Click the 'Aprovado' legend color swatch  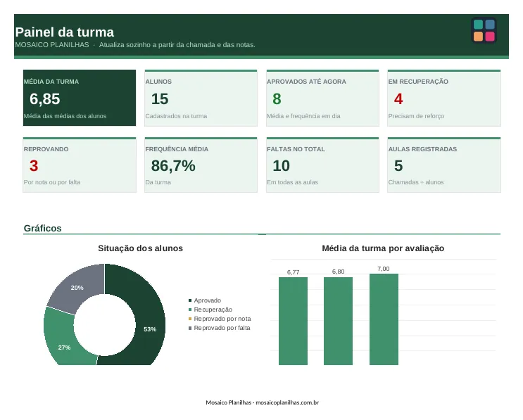(190, 300)
